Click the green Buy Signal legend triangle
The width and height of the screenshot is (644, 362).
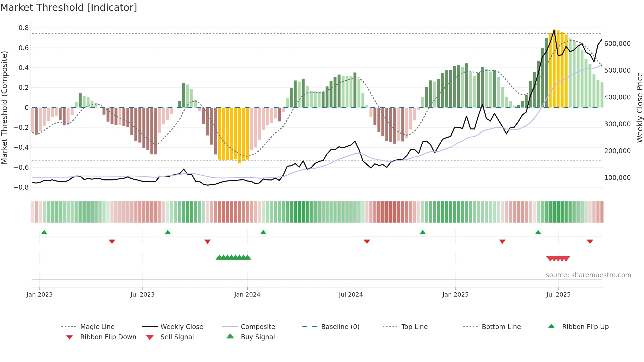point(230,336)
